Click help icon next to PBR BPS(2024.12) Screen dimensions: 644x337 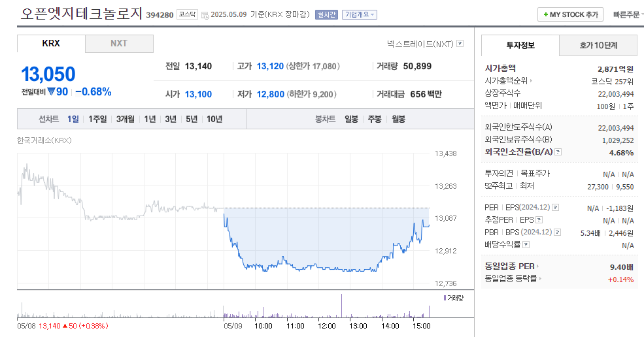coord(557,232)
